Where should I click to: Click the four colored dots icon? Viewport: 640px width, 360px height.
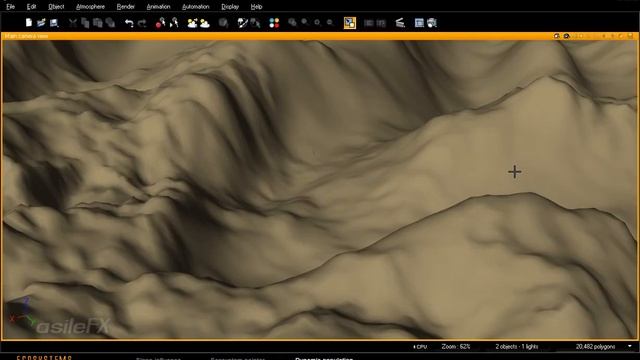click(274, 23)
